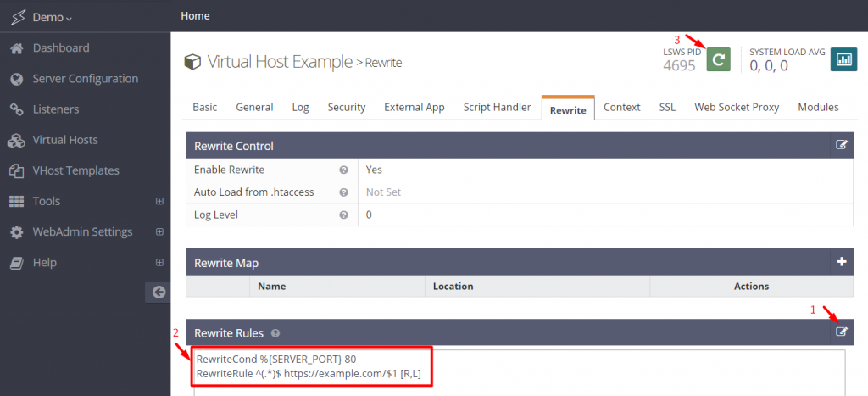The image size is (868, 396).
Task: Show help for Enable Rewrite
Action: [x=344, y=170]
